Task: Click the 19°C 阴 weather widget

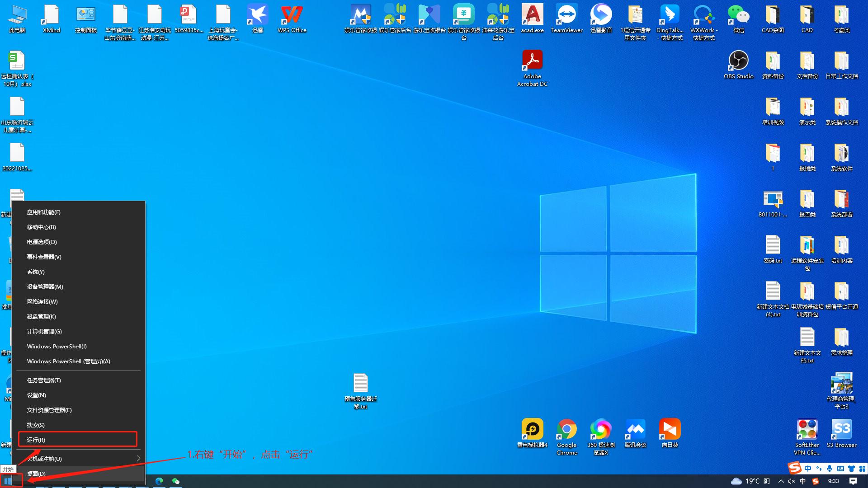Action: point(750,481)
